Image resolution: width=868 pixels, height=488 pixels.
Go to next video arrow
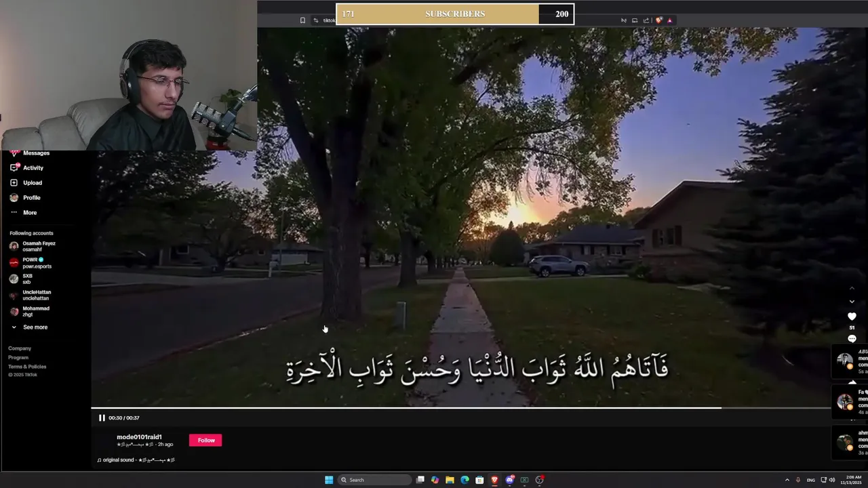[x=852, y=302]
